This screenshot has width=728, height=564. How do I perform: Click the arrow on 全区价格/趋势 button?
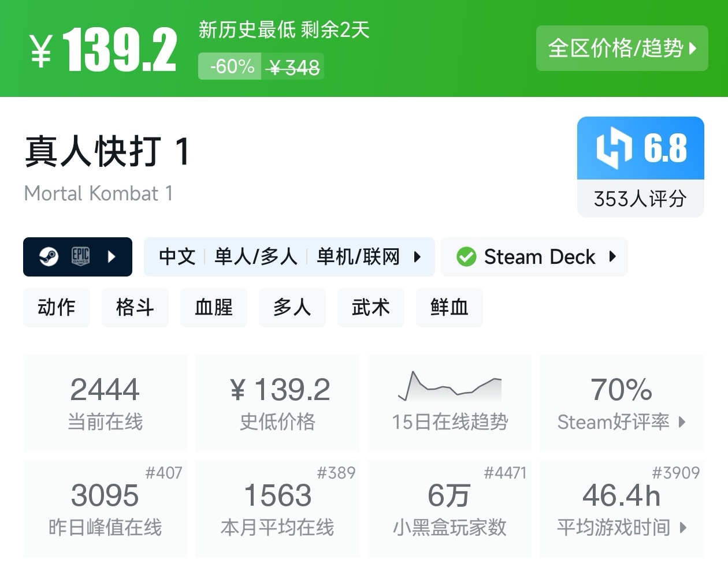[693, 48]
